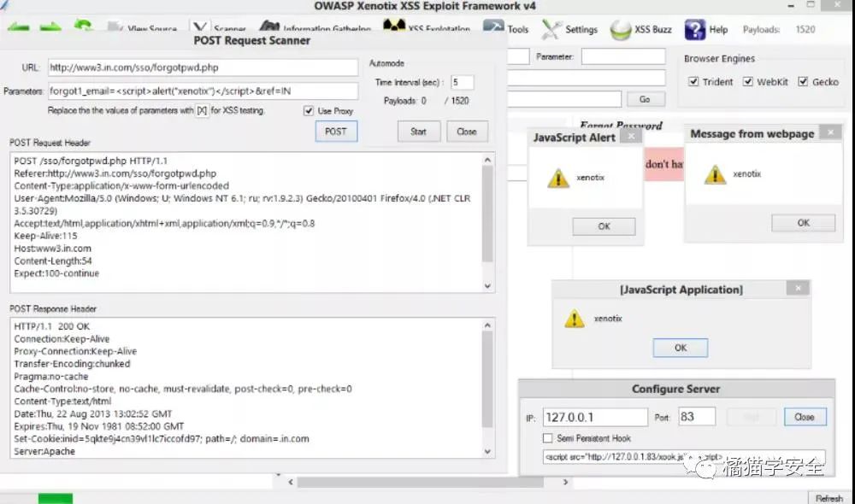
Task: Click the Port field showing 83
Action: 697,417
